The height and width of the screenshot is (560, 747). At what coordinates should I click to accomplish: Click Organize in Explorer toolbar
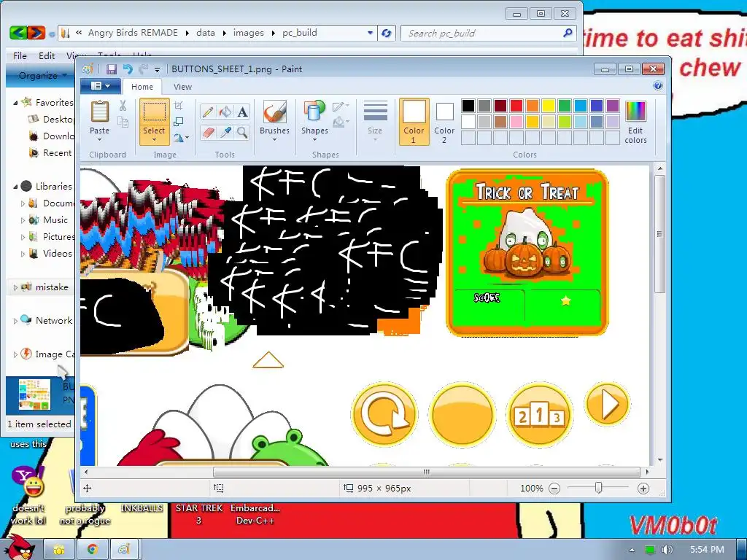(x=42, y=75)
